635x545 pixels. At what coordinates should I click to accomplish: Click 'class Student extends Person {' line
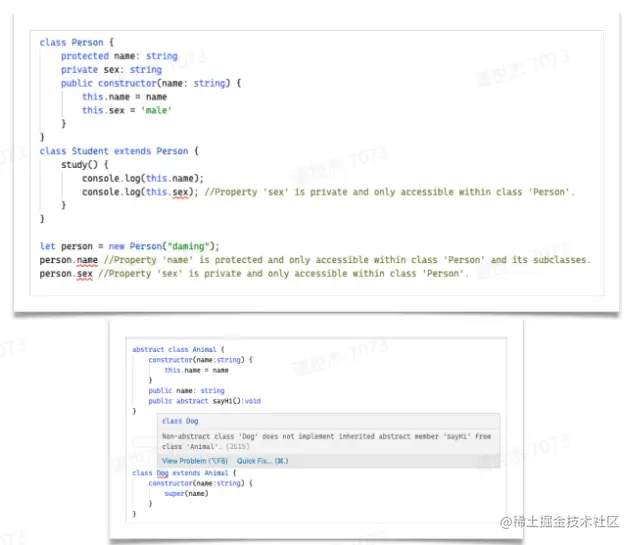pyautogui.click(x=119, y=151)
